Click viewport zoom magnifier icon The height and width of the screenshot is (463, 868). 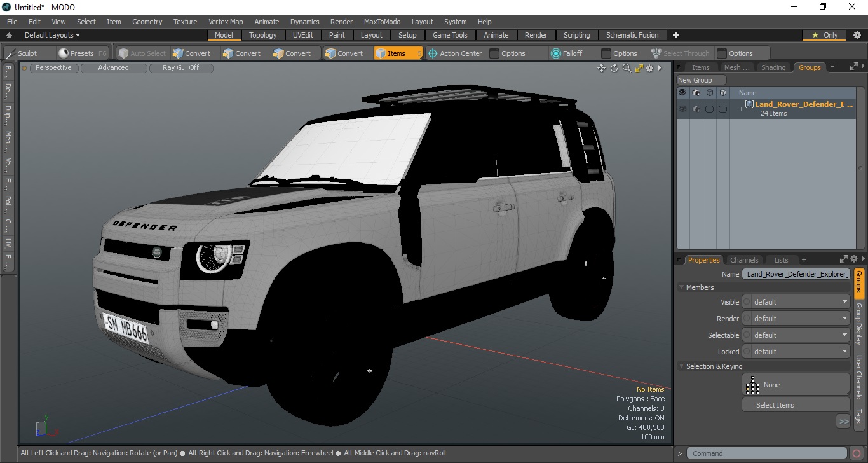point(627,68)
